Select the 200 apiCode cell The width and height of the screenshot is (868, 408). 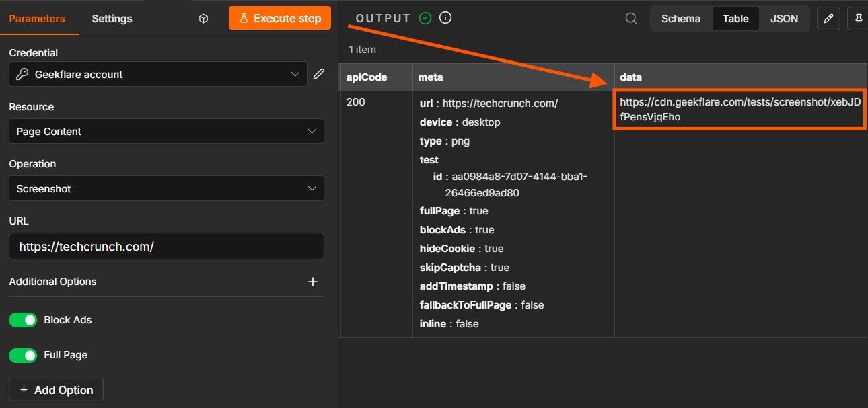pos(356,103)
